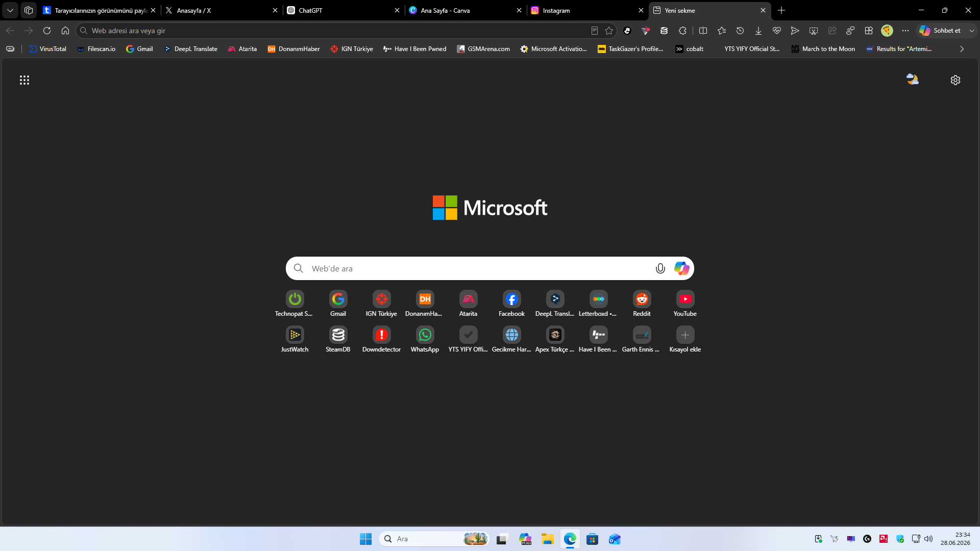
Task: Click the taskbar Ara search box
Action: (434, 539)
